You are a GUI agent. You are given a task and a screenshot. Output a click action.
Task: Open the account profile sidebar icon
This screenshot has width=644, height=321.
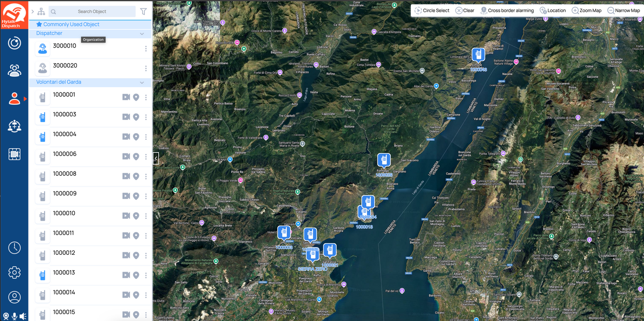[x=15, y=297]
